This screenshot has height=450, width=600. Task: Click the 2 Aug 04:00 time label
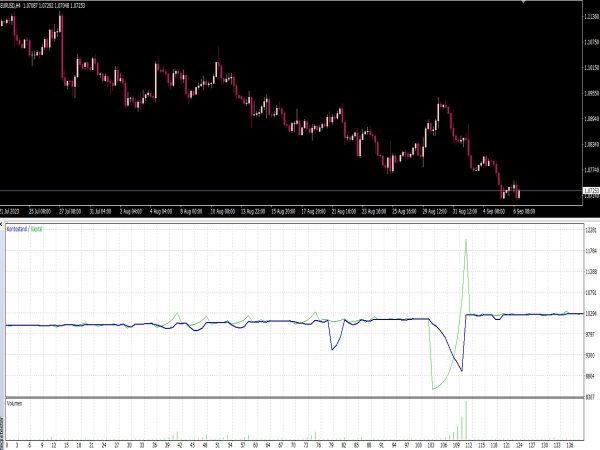131,211
